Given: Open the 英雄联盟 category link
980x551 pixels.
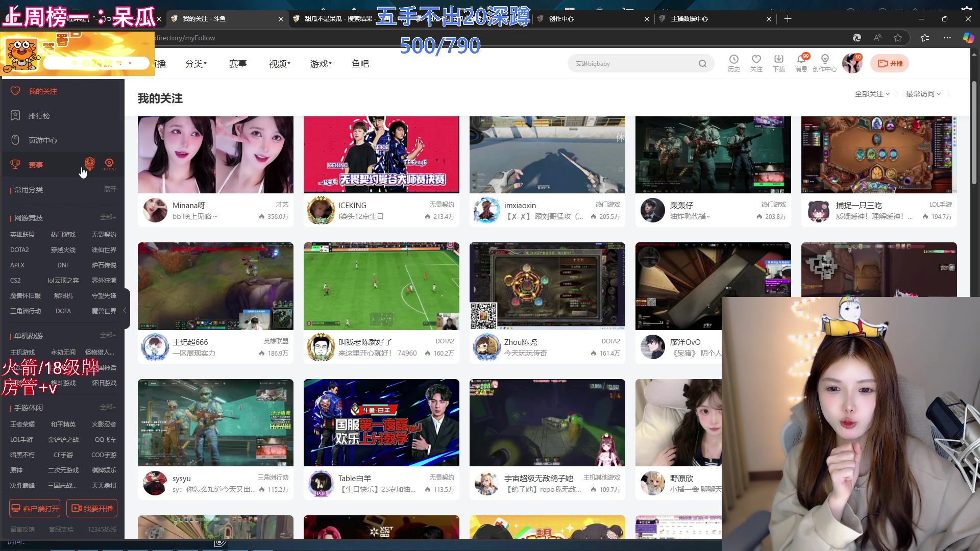Looking at the screenshot, I should pos(22,234).
